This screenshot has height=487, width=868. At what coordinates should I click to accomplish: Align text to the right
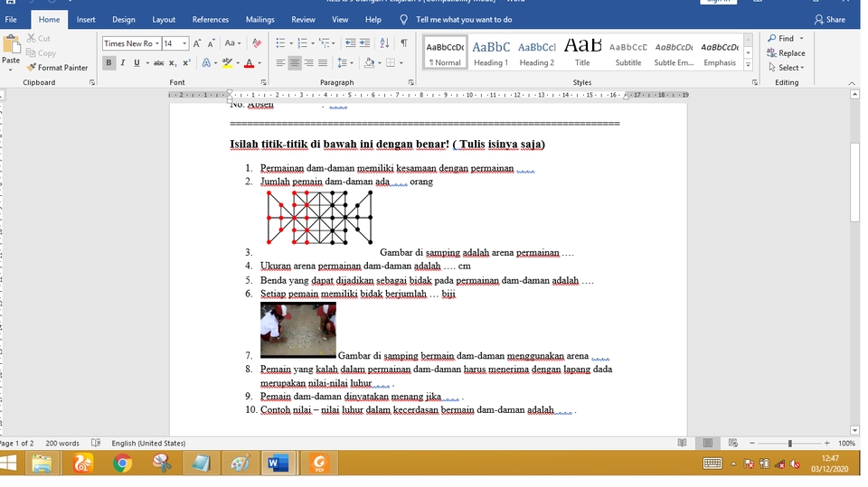click(309, 63)
